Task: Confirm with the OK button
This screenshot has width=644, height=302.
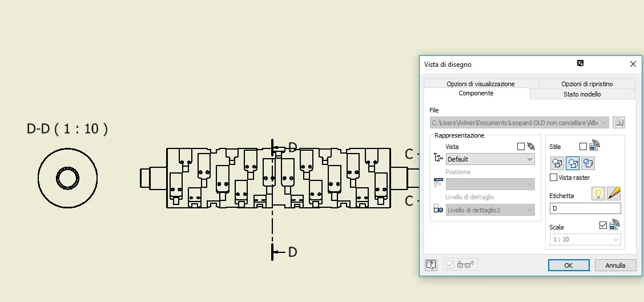Action: [569, 265]
